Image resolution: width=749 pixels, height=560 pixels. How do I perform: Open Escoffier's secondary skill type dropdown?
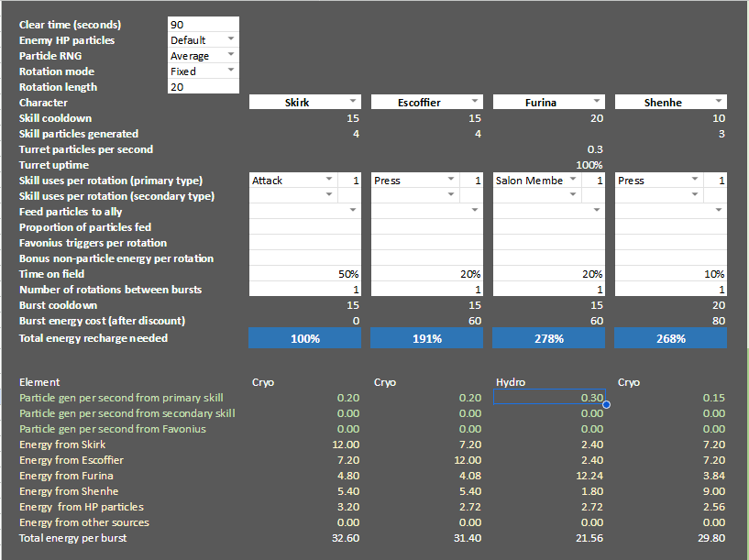450,195
